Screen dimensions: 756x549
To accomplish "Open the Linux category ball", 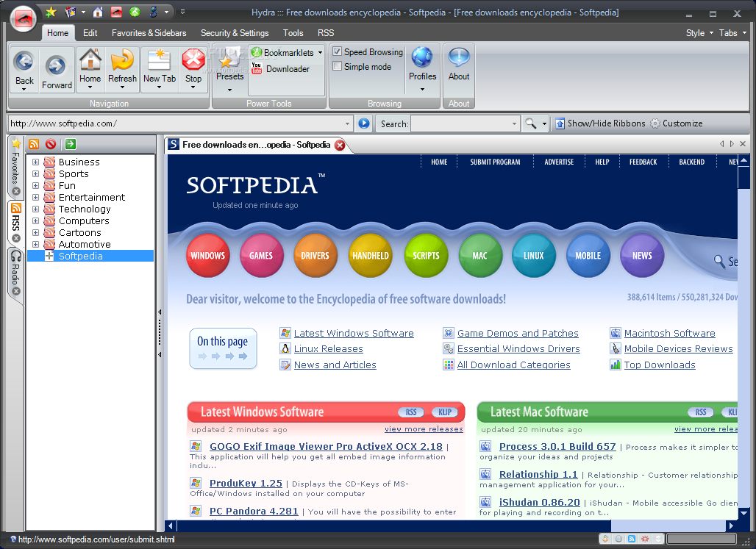I will tap(534, 256).
